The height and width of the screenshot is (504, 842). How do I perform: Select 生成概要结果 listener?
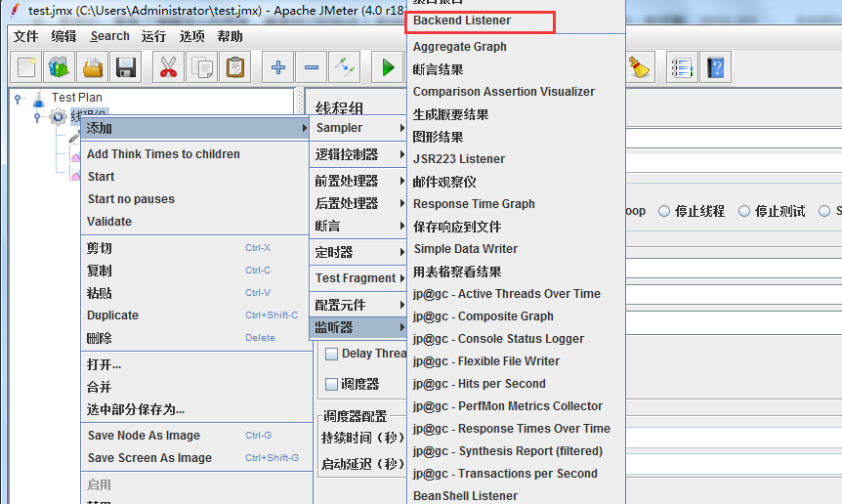[516, 114]
